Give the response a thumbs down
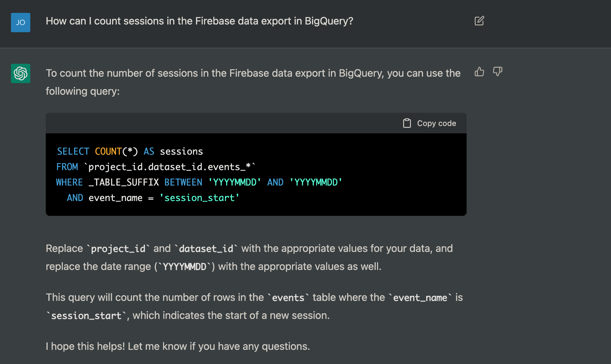Screen dimensions: 611x364 tap(498, 72)
